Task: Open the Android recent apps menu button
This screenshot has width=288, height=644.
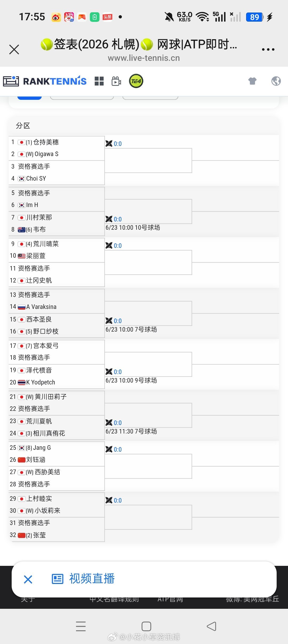Action: 81,626
